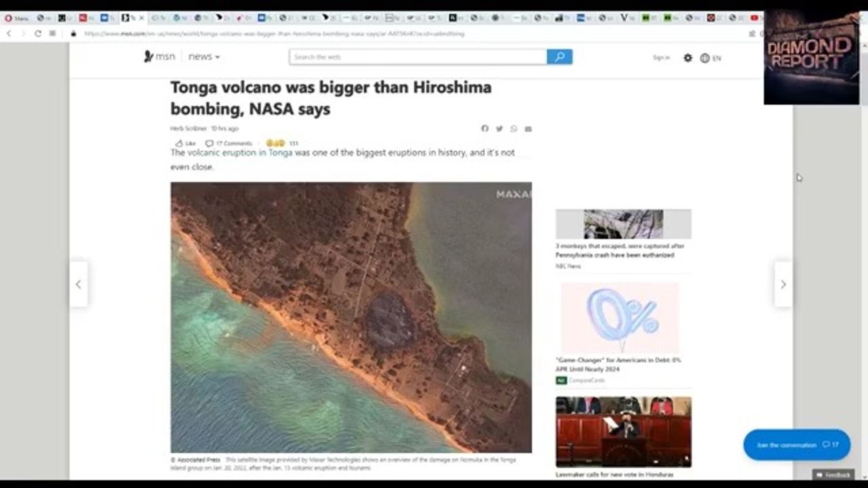Click the Search the web input field

[418, 57]
